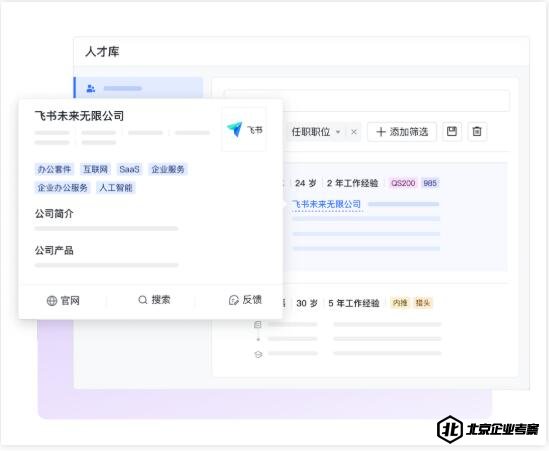The height and width of the screenshot is (451, 549).
Task: Click the 办公套件 tag
Action: [54, 169]
